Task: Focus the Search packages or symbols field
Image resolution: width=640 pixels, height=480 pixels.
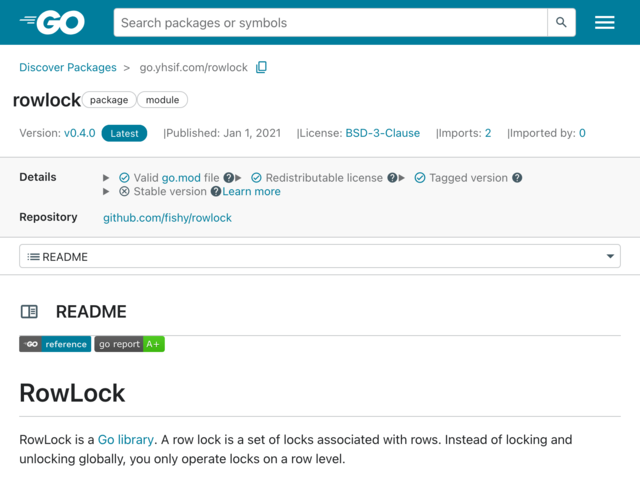Action: pyautogui.click(x=331, y=22)
